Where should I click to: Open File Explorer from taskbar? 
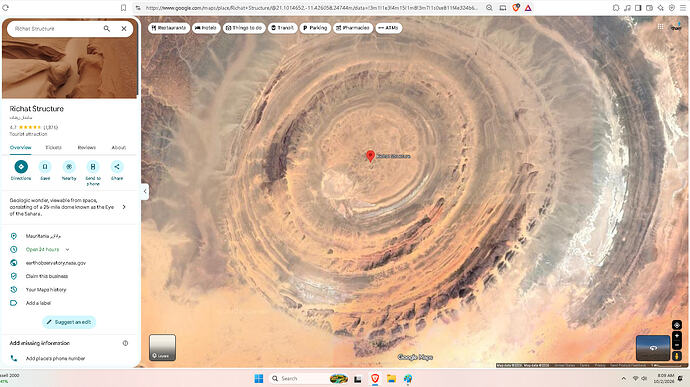coord(391,379)
